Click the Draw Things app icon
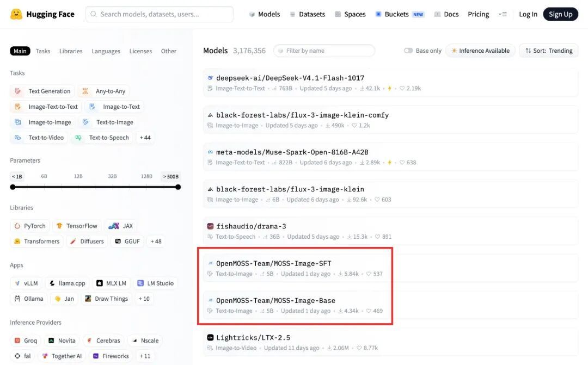This screenshot has width=588, height=365. pos(88,299)
